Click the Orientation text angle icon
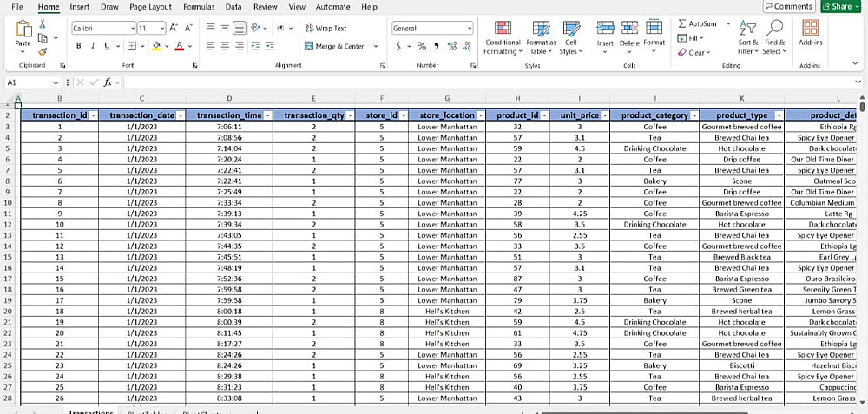Image resolution: width=868 pixels, height=414 pixels. click(x=255, y=28)
